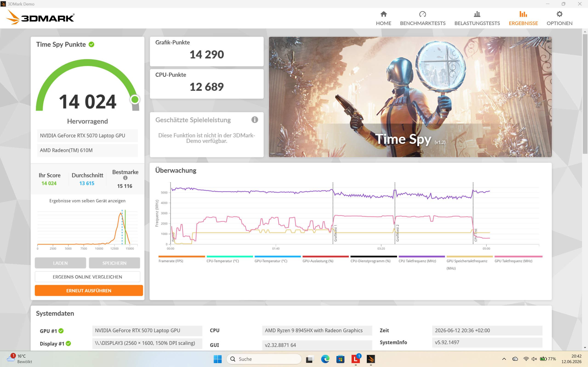
Task: Toggle GPU Taktfrequenz (MHz) legend item
Action: click(518, 260)
